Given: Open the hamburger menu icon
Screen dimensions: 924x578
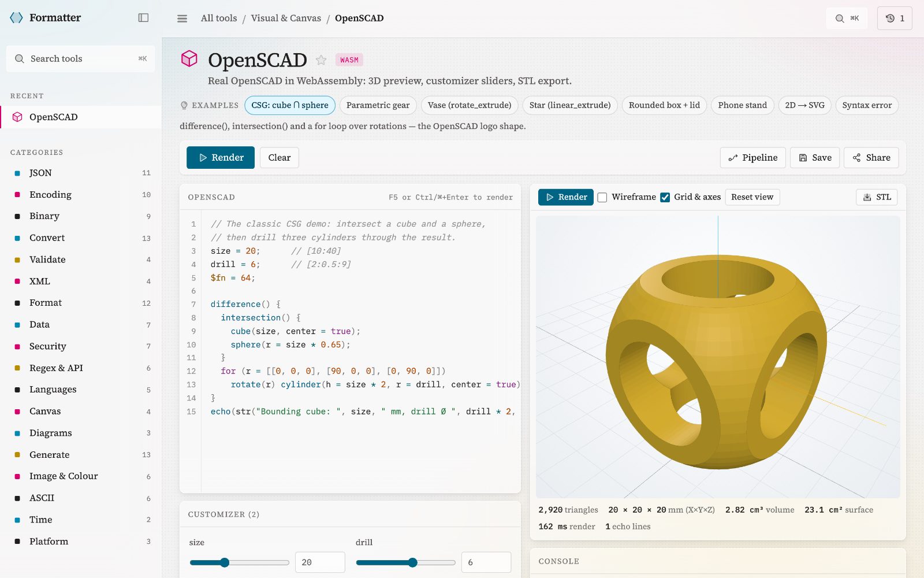Looking at the screenshot, I should pyautogui.click(x=182, y=18).
